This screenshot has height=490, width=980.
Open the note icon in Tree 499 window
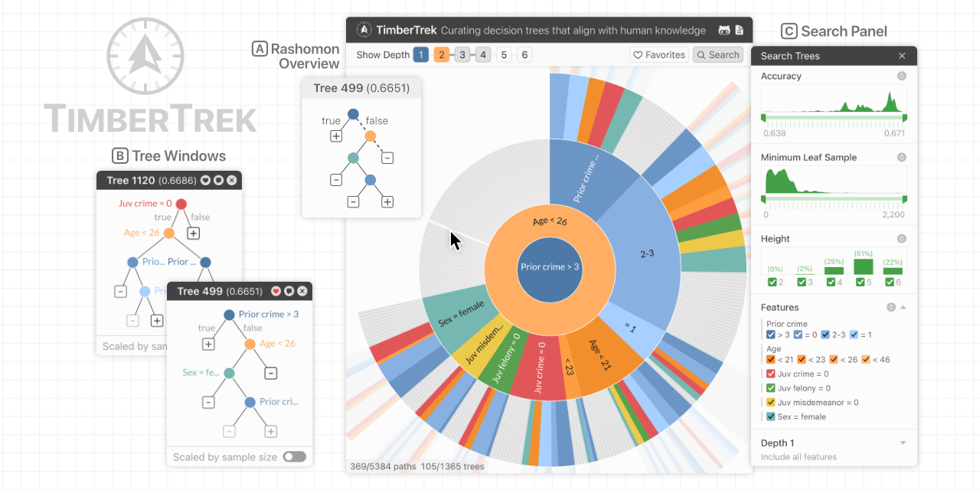click(289, 291)
